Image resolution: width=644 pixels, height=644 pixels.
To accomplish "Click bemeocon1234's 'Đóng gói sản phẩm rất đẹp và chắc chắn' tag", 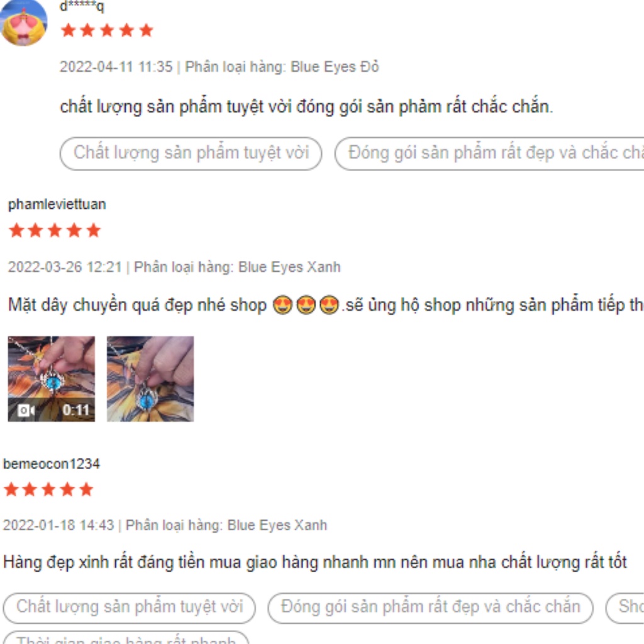I will click(430, 608).
